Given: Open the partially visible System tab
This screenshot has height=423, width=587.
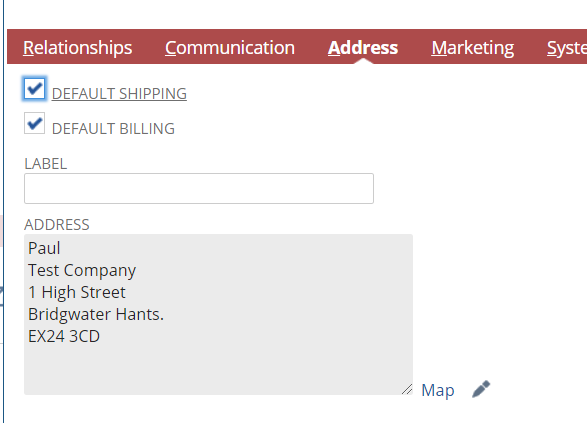Looking at the screenshot, I should point(566,48).
